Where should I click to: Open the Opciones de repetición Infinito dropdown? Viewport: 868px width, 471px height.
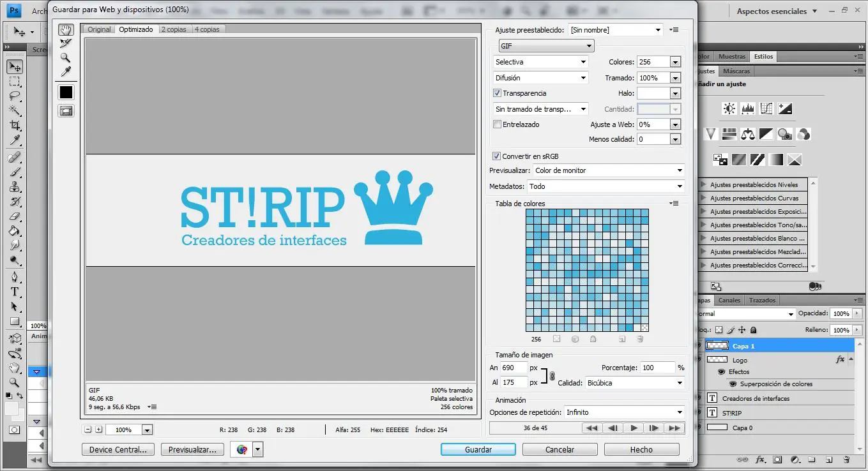[625, 412]
